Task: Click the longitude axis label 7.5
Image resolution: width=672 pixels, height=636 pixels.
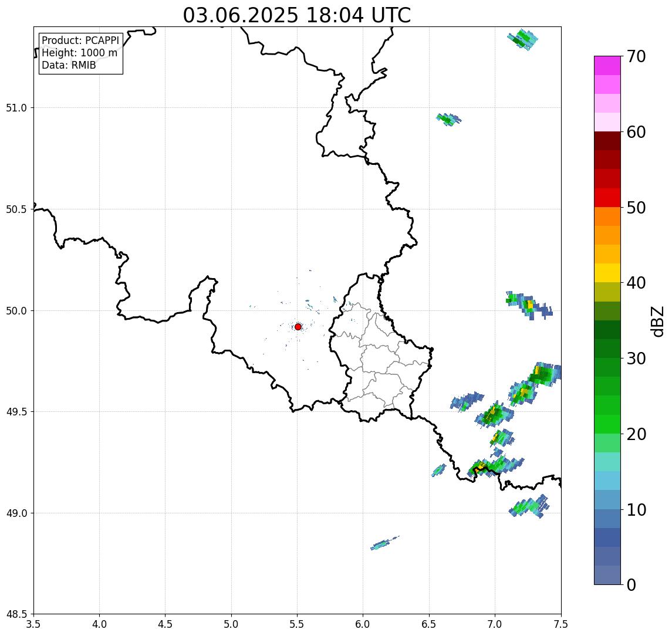Action: tap(561, 624)
